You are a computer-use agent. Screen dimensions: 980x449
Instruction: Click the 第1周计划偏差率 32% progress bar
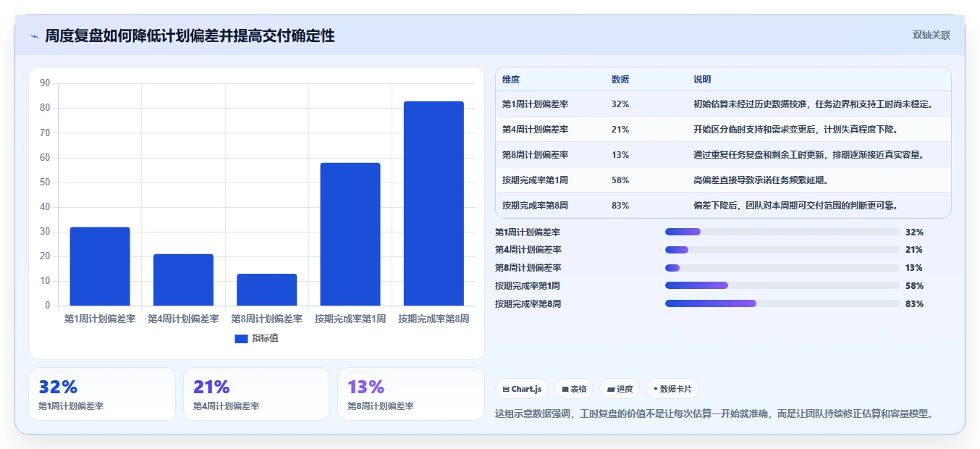(782, 232)
